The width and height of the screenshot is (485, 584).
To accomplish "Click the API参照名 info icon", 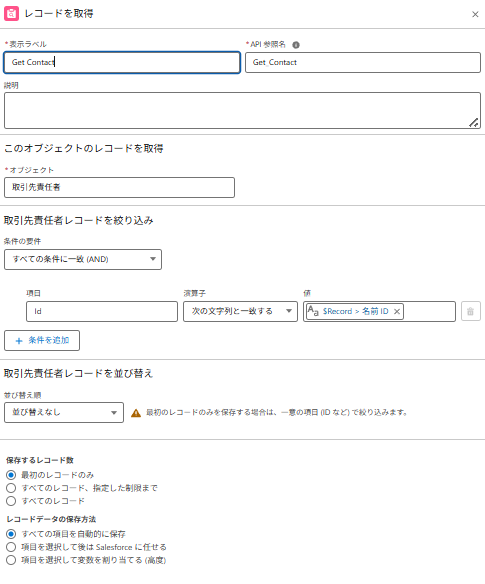I will [x=296, y=45].
